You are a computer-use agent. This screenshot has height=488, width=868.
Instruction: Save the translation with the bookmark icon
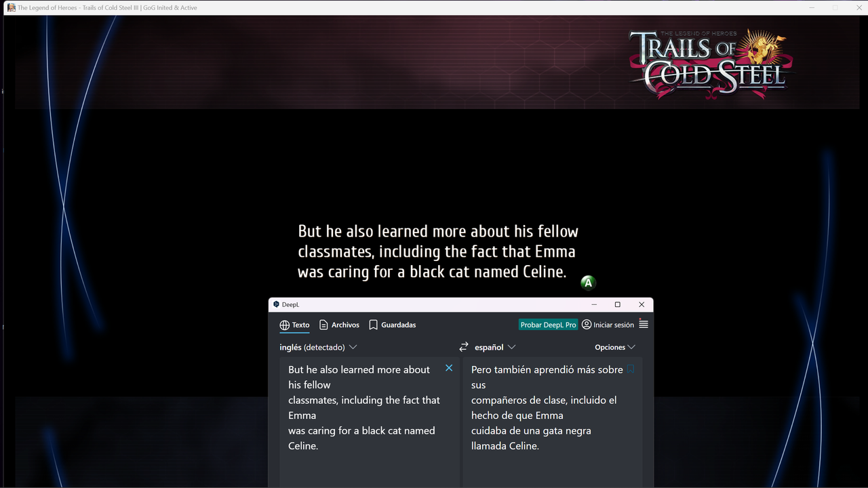coord(631,369)
